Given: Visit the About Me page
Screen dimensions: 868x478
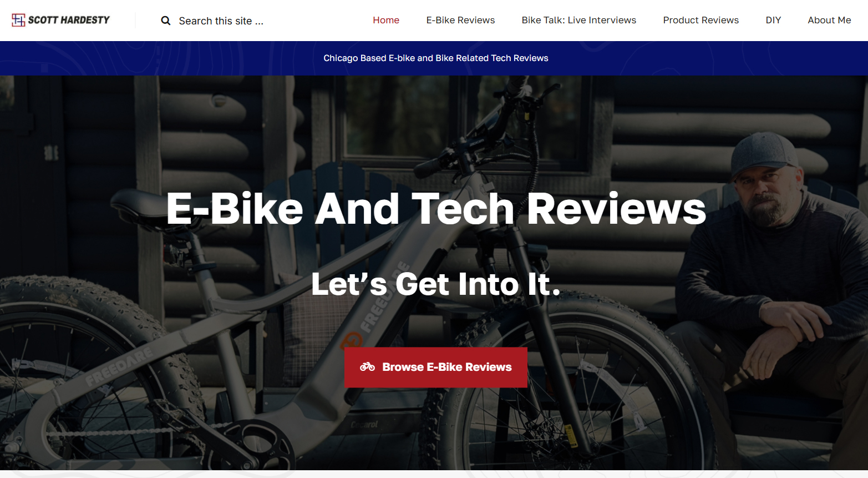Looking at the screenshot, I should 829,20.
